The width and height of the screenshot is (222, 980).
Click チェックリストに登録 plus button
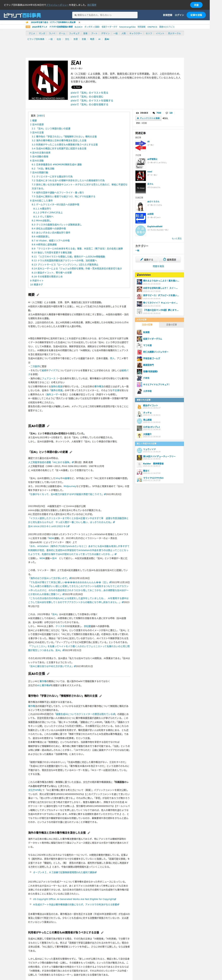tap(148, 118)
